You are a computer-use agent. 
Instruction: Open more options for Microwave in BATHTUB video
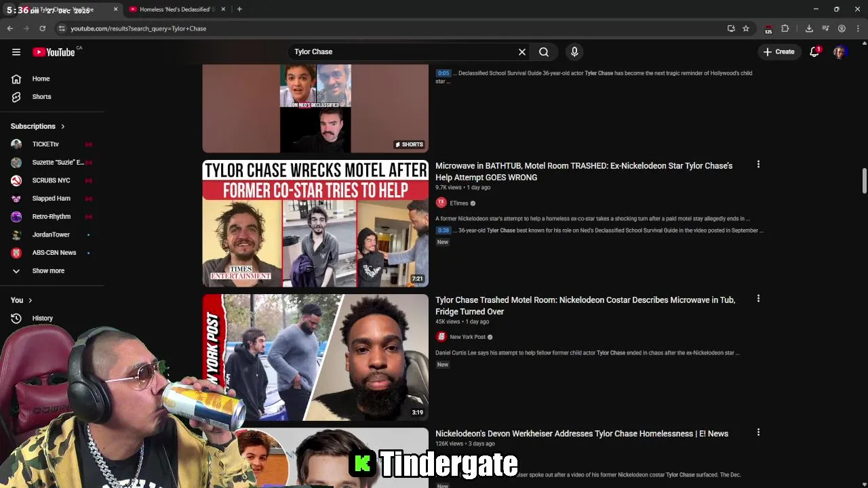tap(758, 165)
